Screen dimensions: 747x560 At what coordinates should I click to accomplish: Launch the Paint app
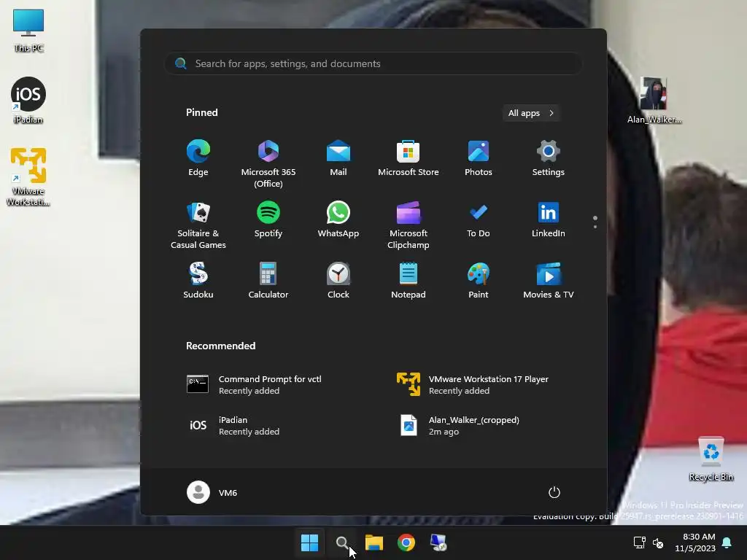(479, 281)
